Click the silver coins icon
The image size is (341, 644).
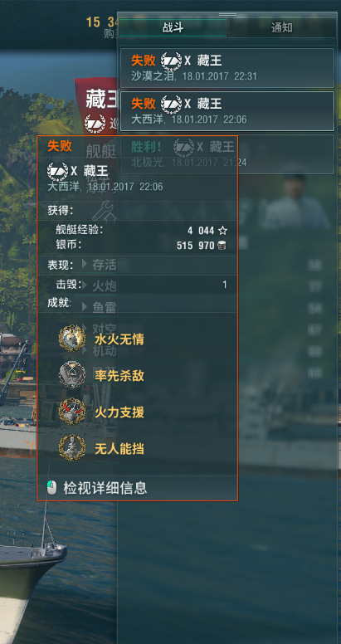pos(222,246)
